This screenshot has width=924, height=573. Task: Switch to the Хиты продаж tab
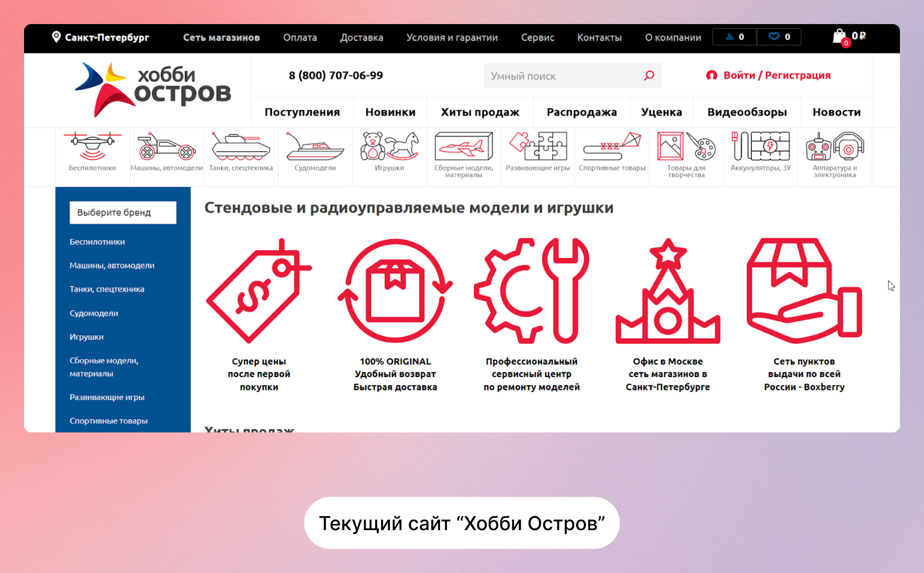(479, 112)
